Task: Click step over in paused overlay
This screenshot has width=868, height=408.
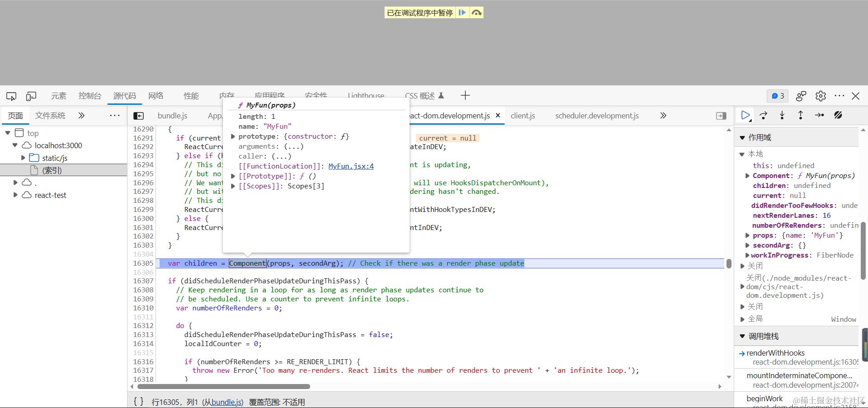Action: 476,13
